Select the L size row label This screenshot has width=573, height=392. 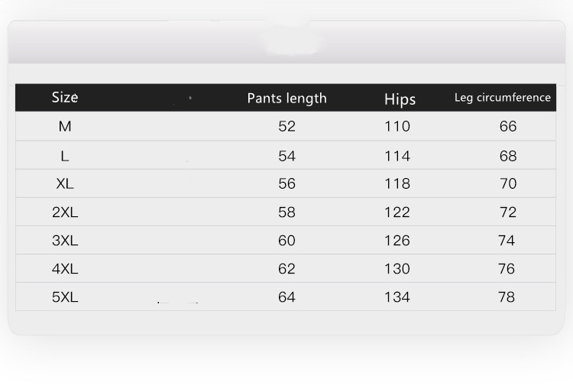(65, 156)
